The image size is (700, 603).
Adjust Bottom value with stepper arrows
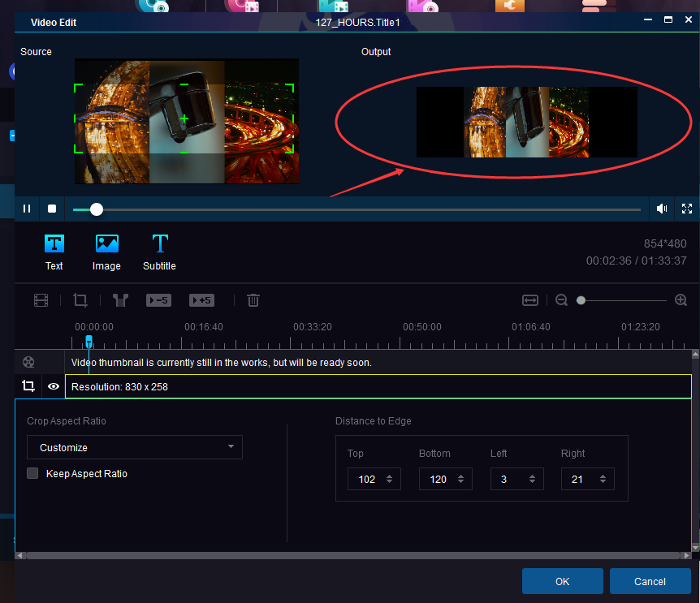pos(460,479)
